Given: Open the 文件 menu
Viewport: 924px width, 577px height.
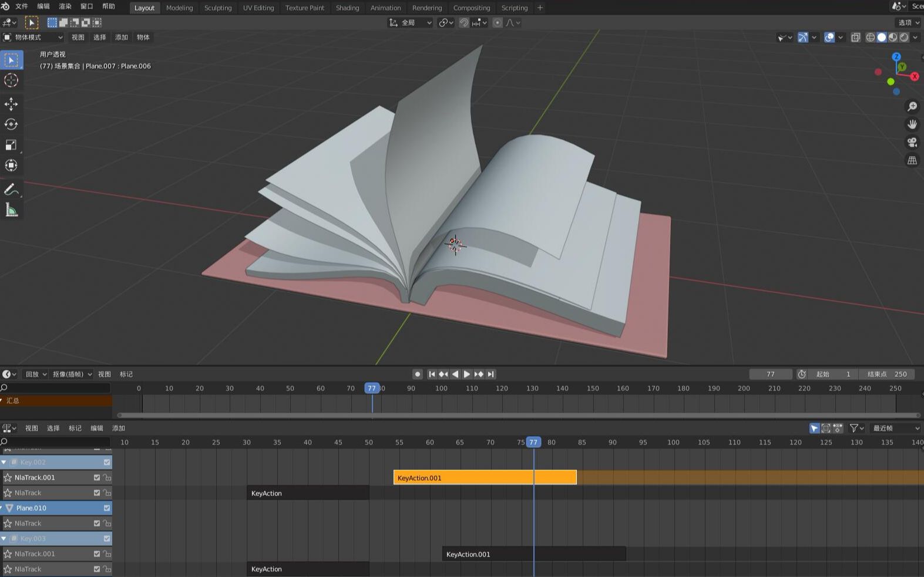Looking at the screenshot, I should tap(22, 6).
